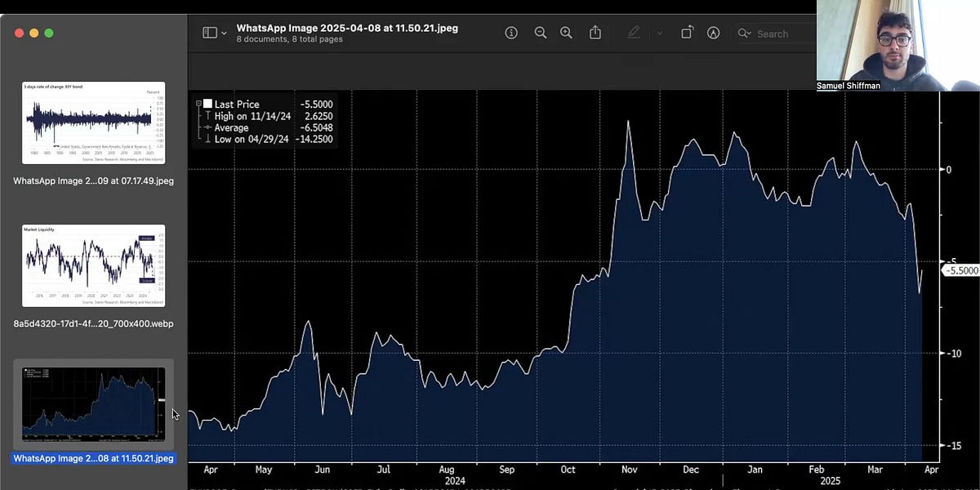The height and width of the screenshot is (490, 980).
Task: Zoom out on the image
Action: coord(540,33)
